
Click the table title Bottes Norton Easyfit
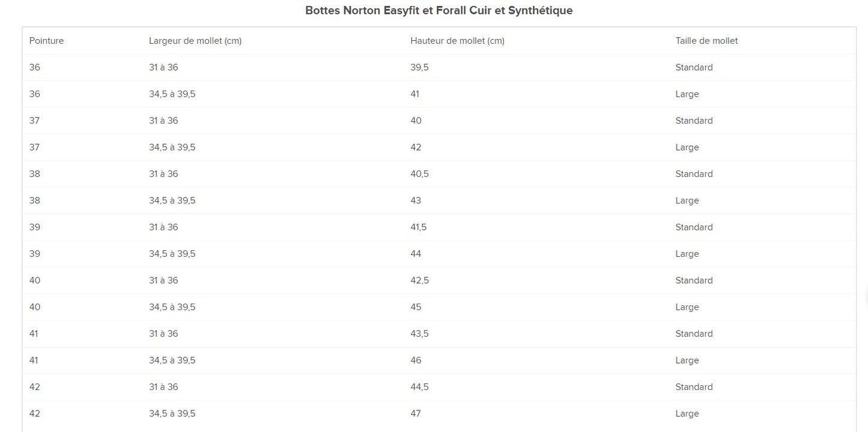[x=439, y=10]
